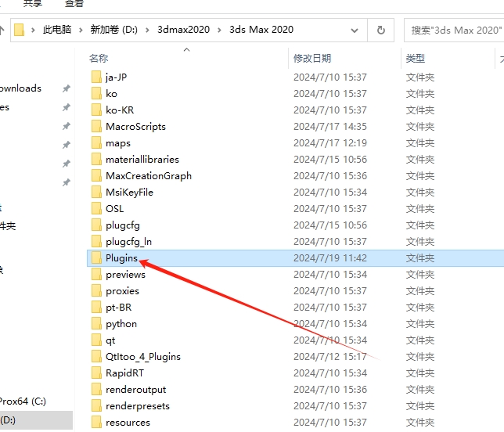Image resolution: width=504 pixels, height=432 pixels.
Task: Click the search box for 3ds Max 2020
Action: click(x=454, y=31)
